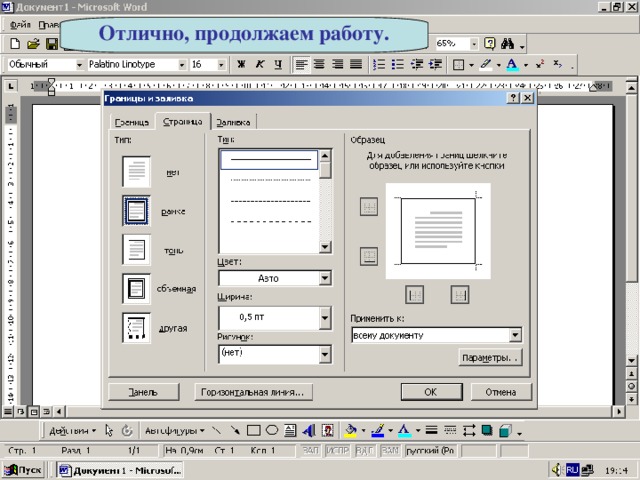The image size is (640, 480).
Task: Select the solid line style
Action: pos(269,160)
